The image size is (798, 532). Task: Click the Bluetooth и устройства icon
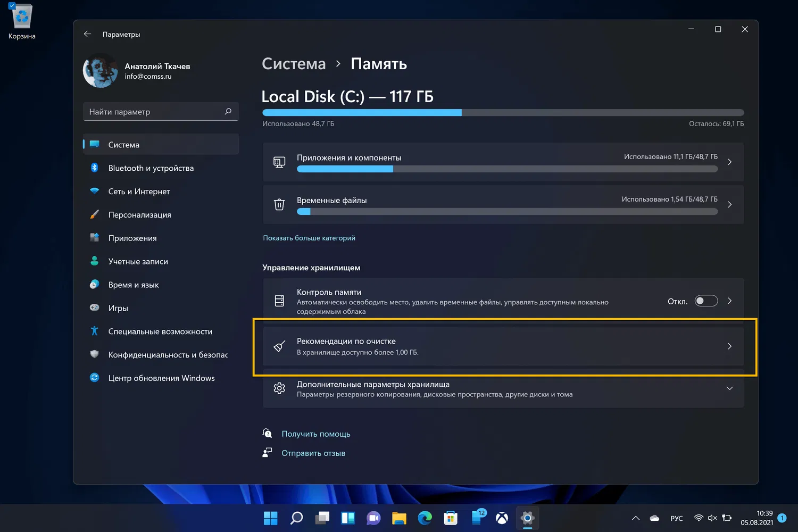(x=95, y=168)
